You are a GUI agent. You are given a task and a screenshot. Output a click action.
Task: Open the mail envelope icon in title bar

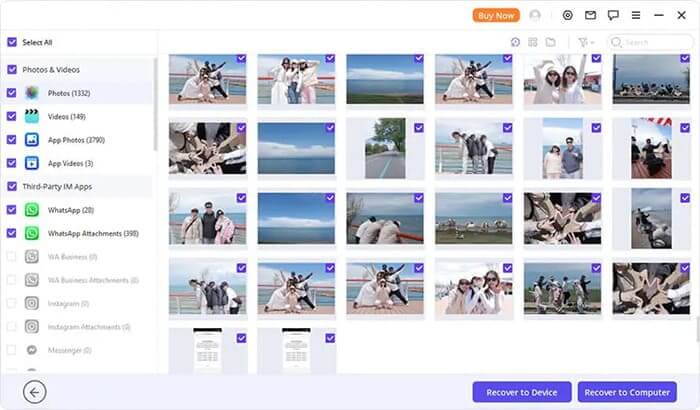point(590,15)
